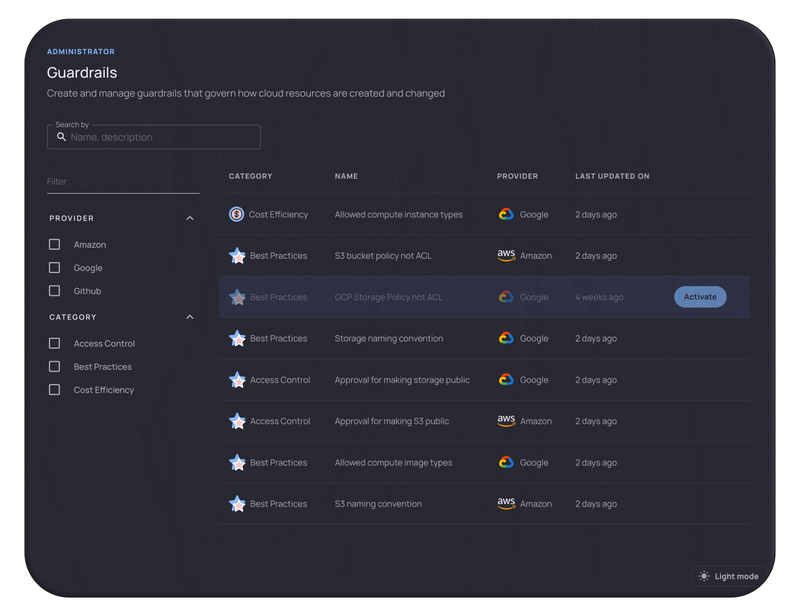Click the AWS provider logo on the S3 naming convention row
The image size is (800, 616).
pyautogui.click(x=506, y=503)
